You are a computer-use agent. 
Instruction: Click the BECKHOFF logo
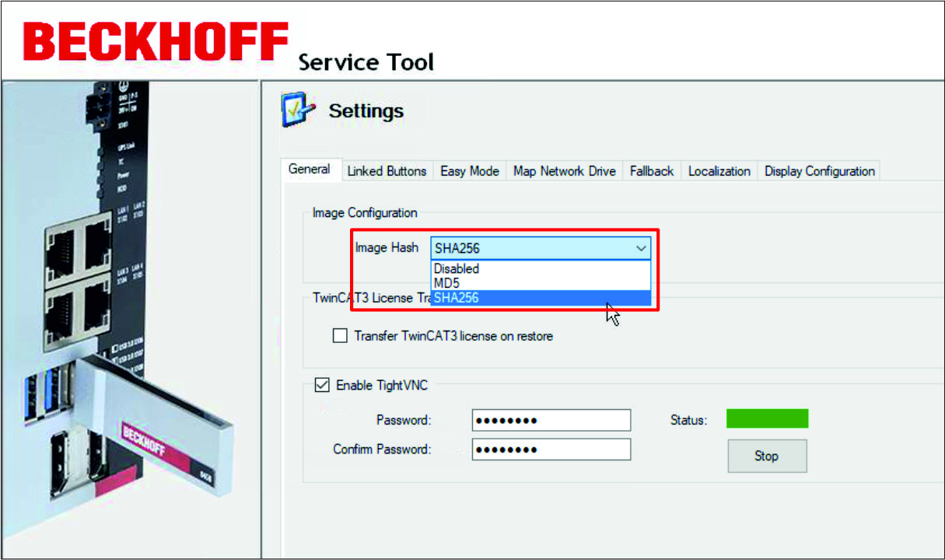coord(156,41)
